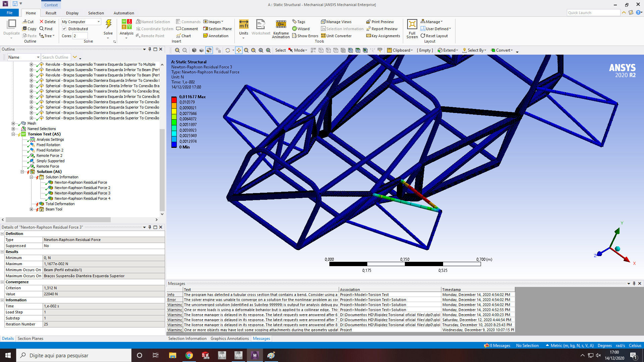Open the Select By dropdown
The height and width of the screenshot is (362, 644).
pos(474,50)
